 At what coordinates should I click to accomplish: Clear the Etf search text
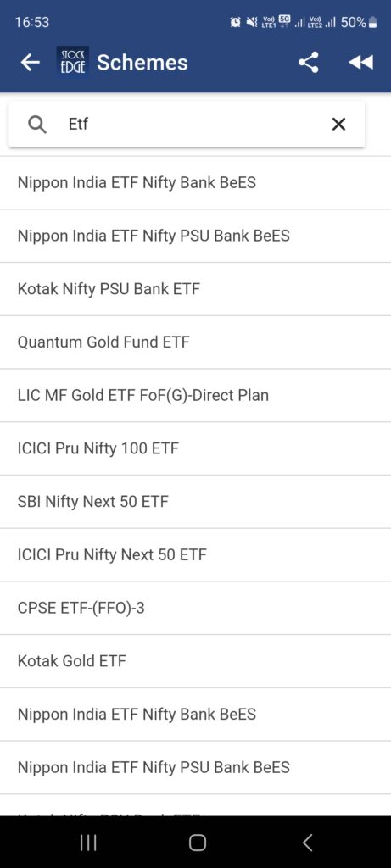338,124
